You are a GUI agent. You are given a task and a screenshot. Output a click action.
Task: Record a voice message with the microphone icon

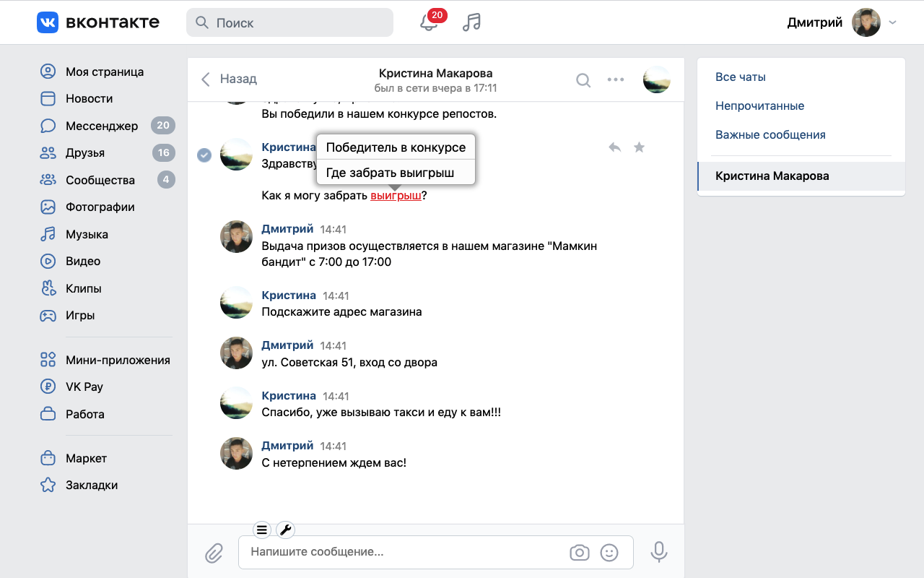pos(658,551)
